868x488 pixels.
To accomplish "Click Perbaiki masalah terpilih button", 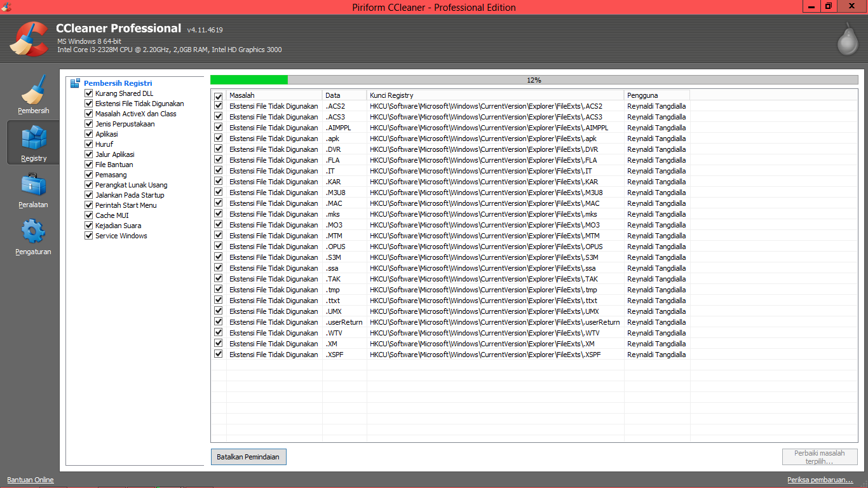I will pyautogui.click(x=820, y=457).
